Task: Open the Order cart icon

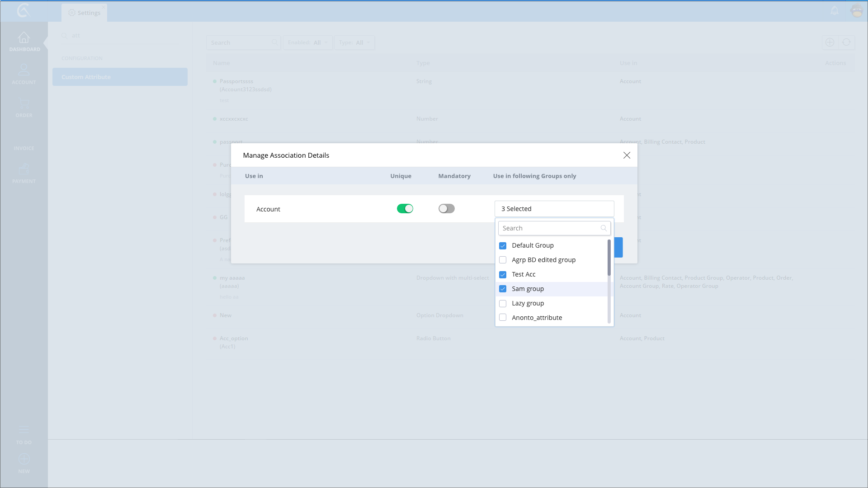Action: click(24, 103)
